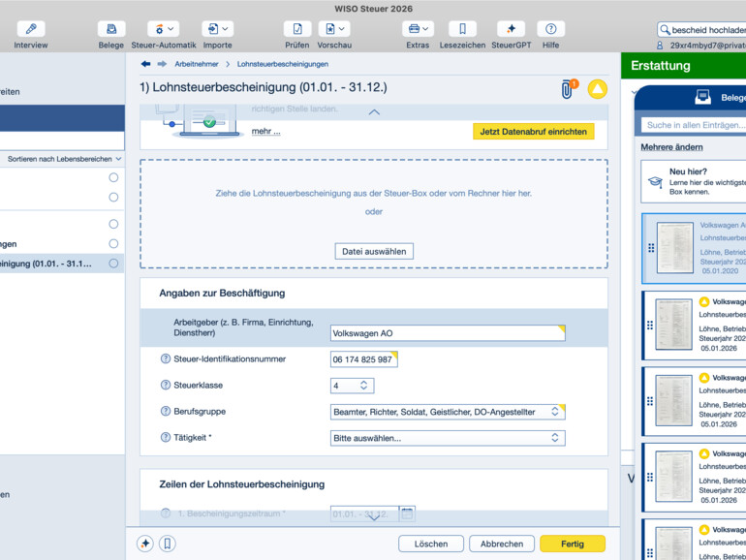Toggle the third sidebar status circle

click(113, 224)
